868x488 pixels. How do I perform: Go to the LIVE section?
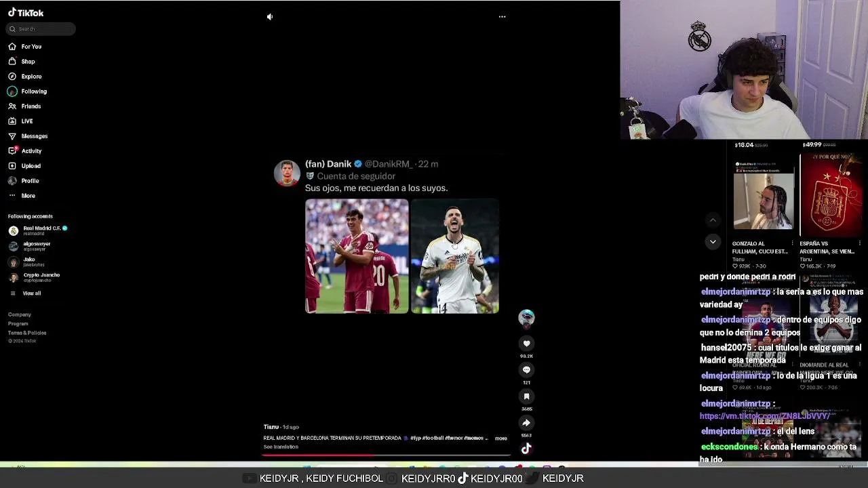27,121
